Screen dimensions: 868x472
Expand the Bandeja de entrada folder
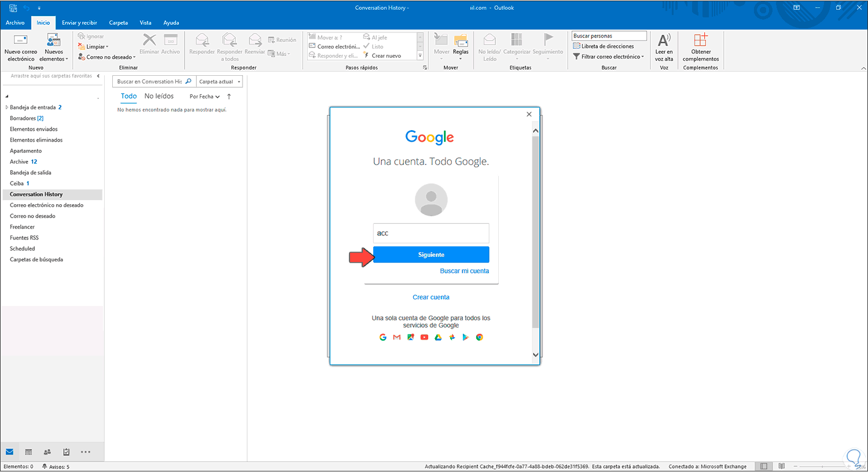coord(6,108)
